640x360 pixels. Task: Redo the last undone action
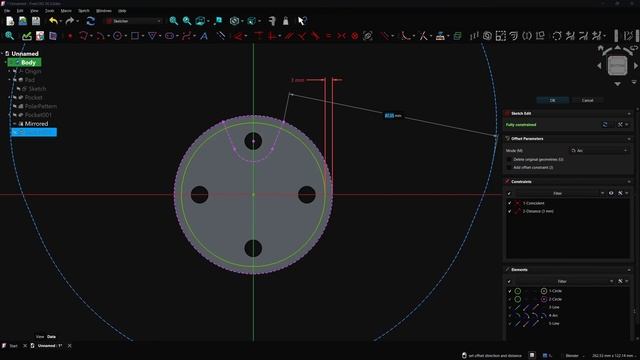pyautogui.click(x=70, y=21)
